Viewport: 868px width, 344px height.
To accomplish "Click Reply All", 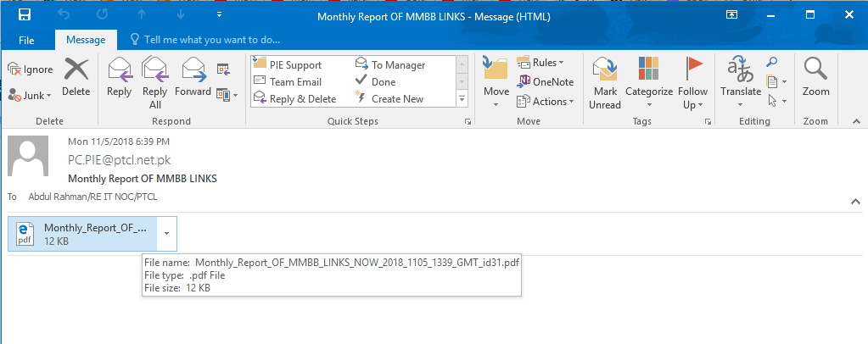I will [154, 83].
